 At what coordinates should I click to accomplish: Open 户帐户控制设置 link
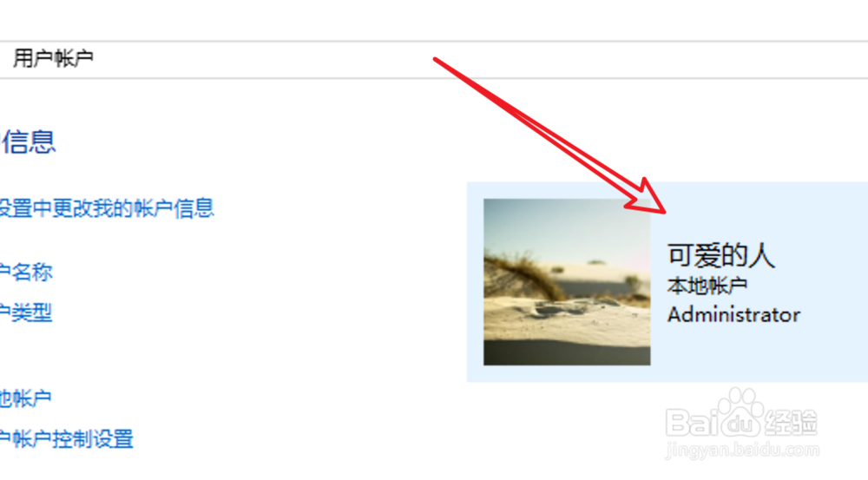coord(67,439)
